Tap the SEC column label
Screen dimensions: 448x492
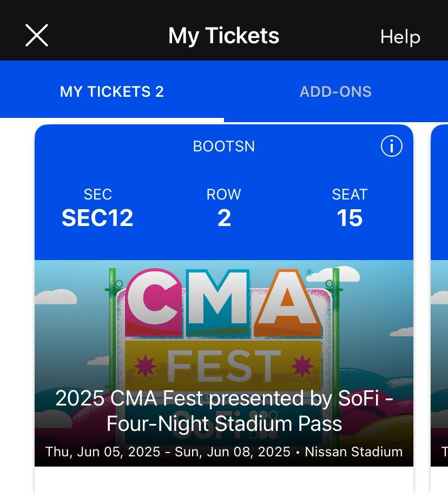point(97,195)
